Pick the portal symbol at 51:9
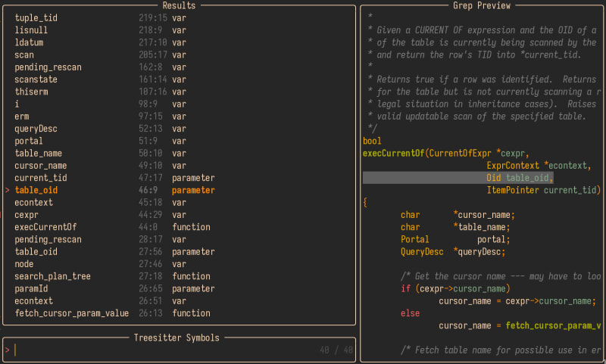Screen dimensions: 606x364 click(x=29, y=141)
